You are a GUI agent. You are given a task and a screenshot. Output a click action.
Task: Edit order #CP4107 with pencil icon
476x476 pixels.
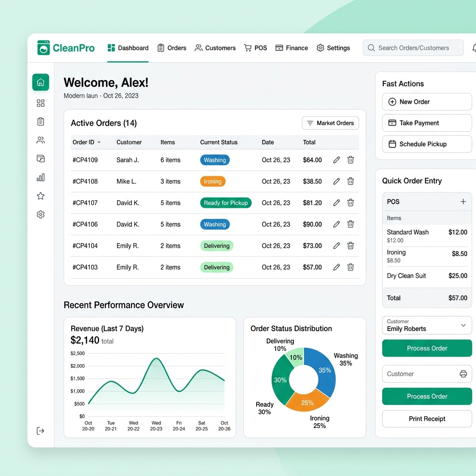337,203
